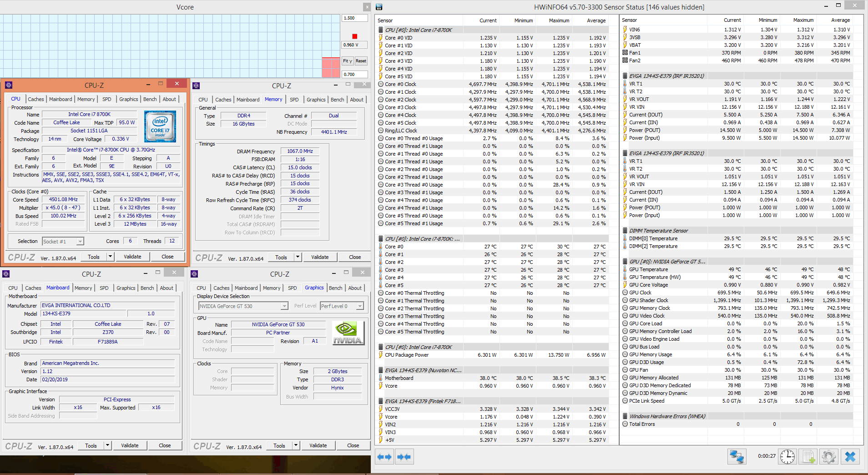Select the Core #5 Thermal Throttling row
Screen dimensions: 868x475
click(x=493, y=332)
